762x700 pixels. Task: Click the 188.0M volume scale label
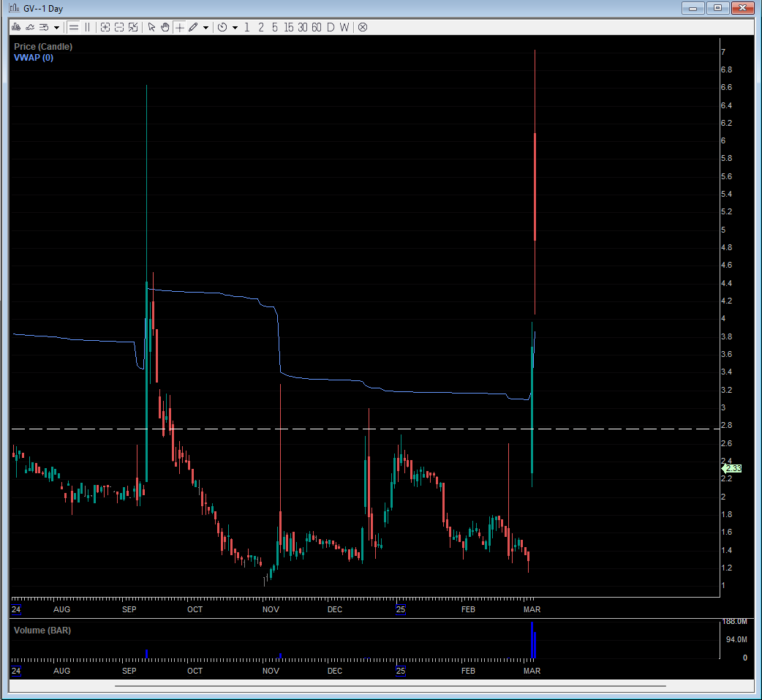[x=735, y=621]
